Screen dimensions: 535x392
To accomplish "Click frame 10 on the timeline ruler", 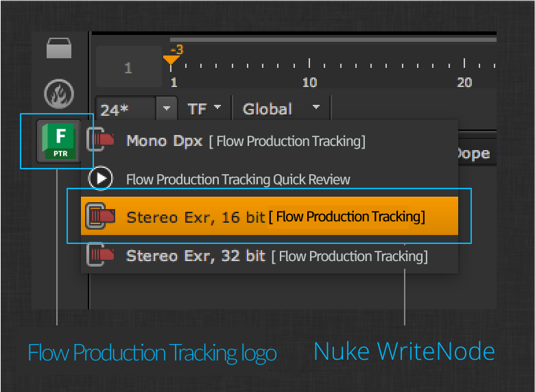I will [x=309, y=82].
